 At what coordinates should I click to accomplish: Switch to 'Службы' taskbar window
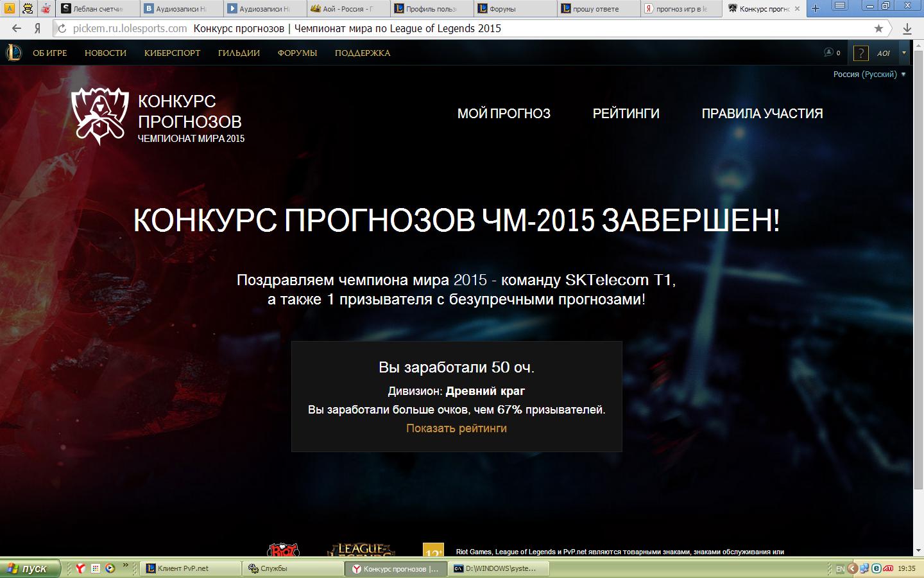point(293,568)
